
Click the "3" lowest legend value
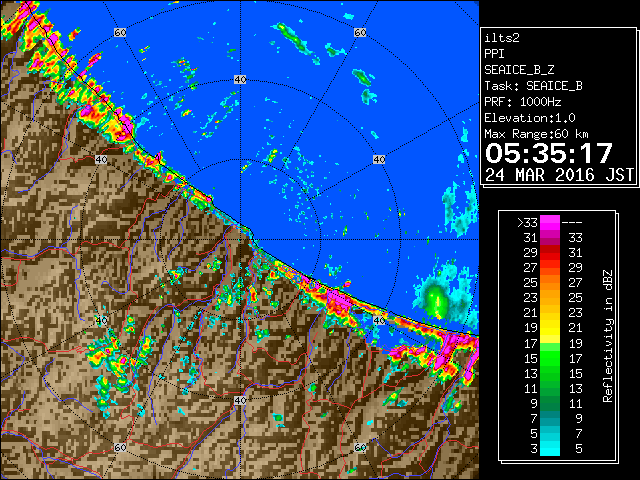(x=534, y=449)
